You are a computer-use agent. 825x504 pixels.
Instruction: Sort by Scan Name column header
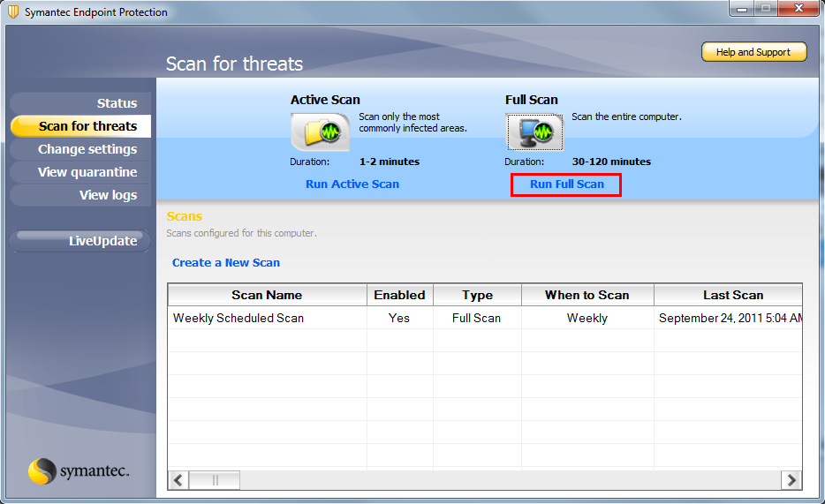click(x=268, y=295)
